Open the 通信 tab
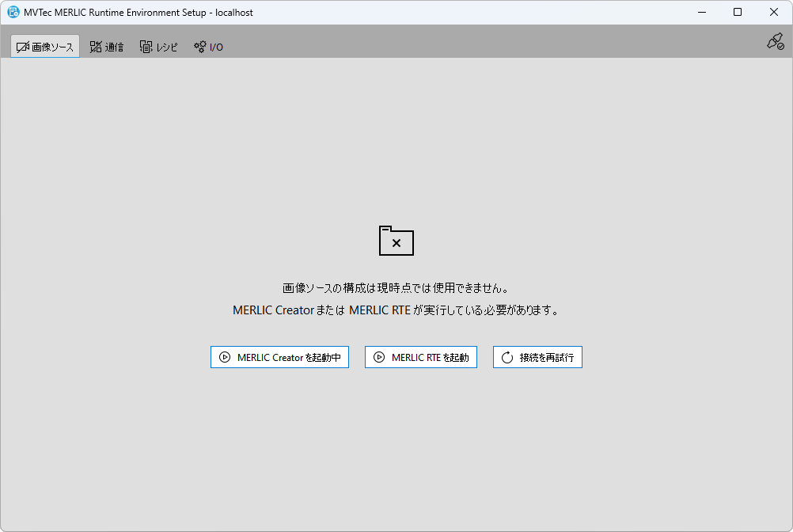The image size is (793, 532). (x=106, y=47)
